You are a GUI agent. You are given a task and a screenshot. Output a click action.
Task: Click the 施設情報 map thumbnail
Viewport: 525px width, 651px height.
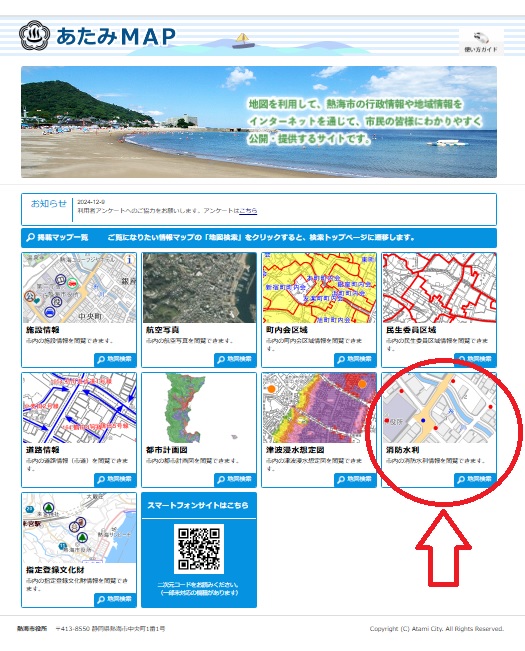tap(79, 288)
